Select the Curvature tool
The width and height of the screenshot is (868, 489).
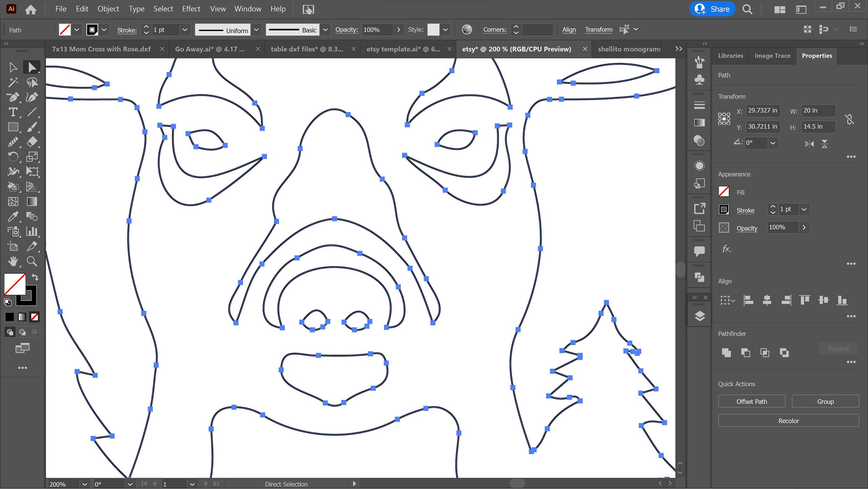32,97
